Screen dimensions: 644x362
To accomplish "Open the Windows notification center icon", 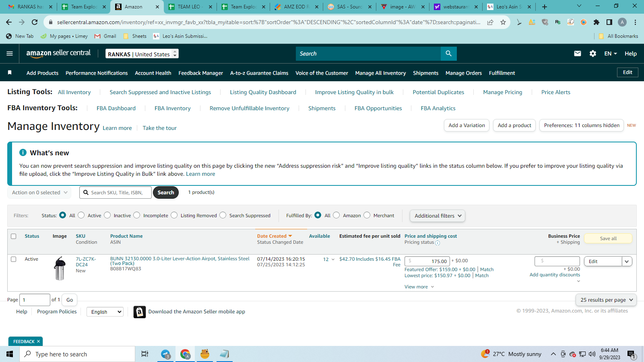I will click(x=631, y=354).
